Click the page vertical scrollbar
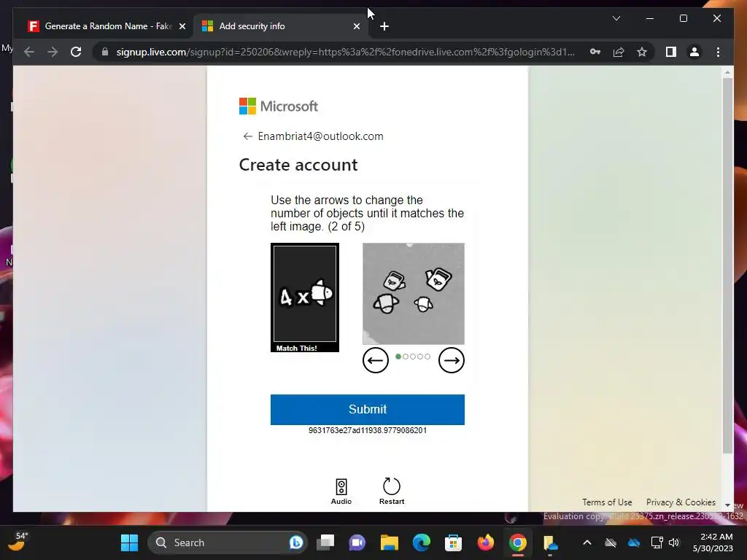The height and width of the screenshot is (560, 747). click(x=727, y=267)
